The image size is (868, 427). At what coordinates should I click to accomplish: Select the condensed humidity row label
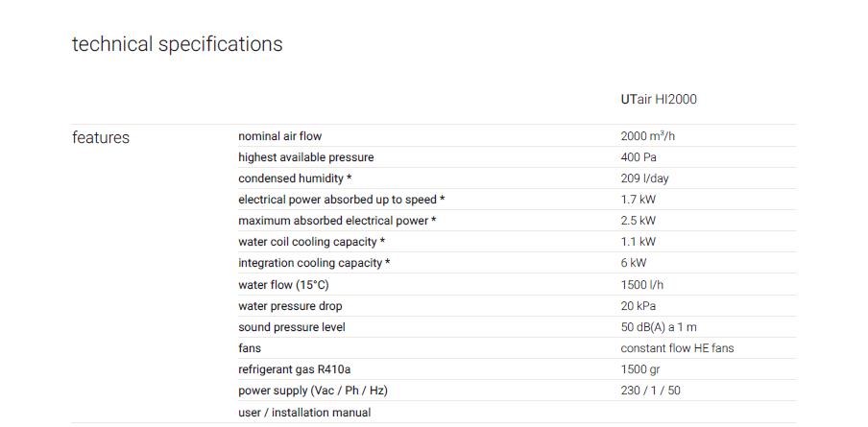(x=295, y=178)
